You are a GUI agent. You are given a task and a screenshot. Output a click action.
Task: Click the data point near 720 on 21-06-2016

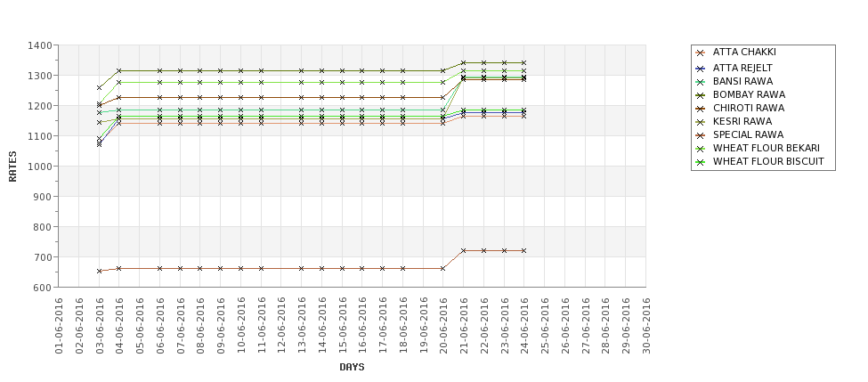(463, 251)
